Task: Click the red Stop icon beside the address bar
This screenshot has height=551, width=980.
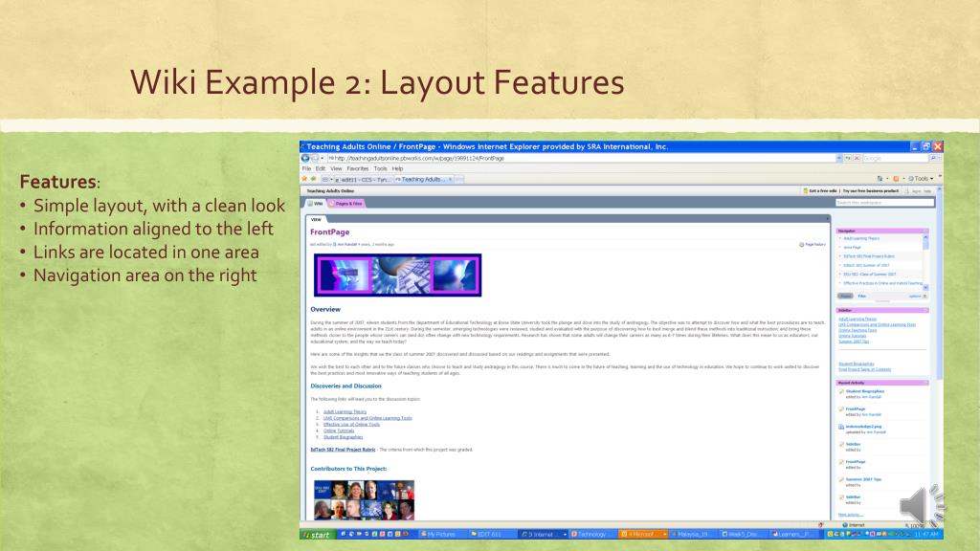Action: 857,158
